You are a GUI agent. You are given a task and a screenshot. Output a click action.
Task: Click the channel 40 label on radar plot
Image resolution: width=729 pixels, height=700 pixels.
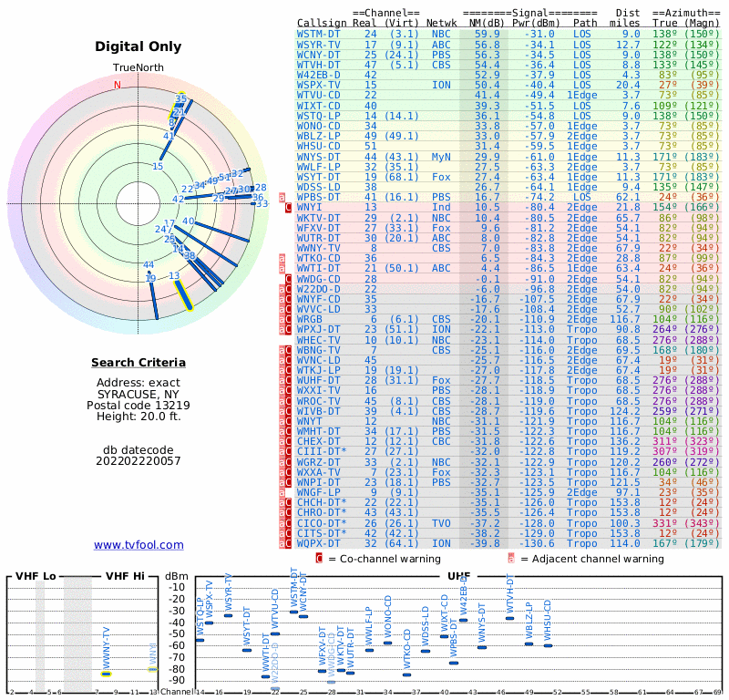click(x=189, y=221)
